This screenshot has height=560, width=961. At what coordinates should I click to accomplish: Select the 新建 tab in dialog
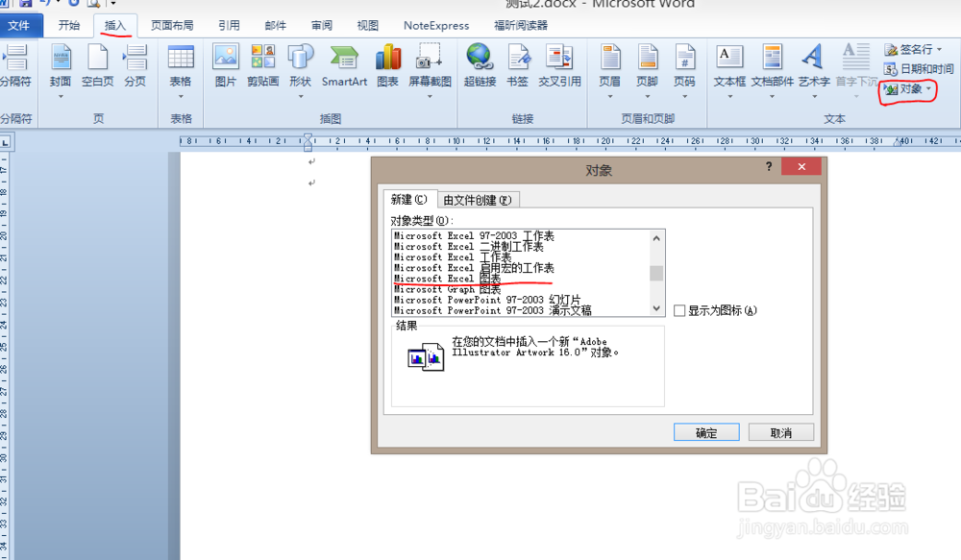click(408, 199)
